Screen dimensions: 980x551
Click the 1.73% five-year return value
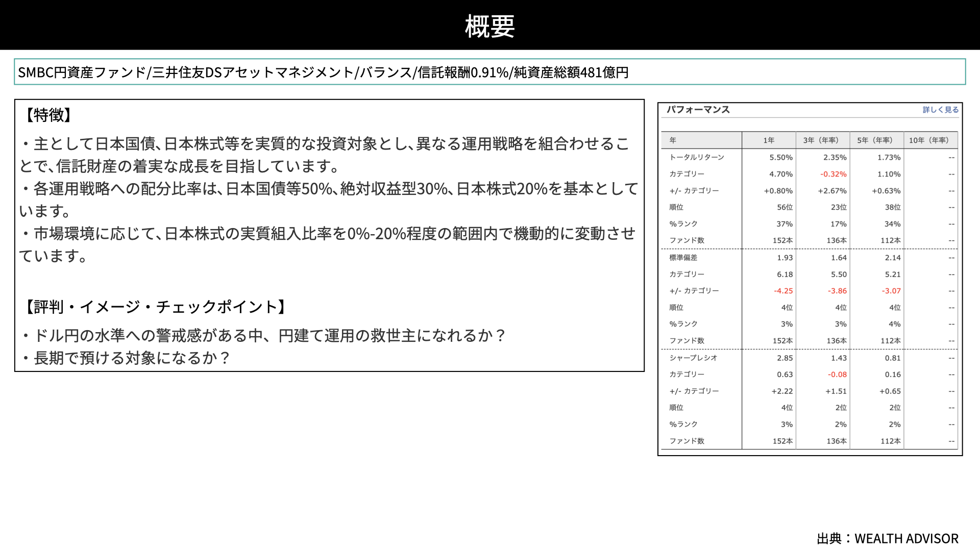[889, 158]
